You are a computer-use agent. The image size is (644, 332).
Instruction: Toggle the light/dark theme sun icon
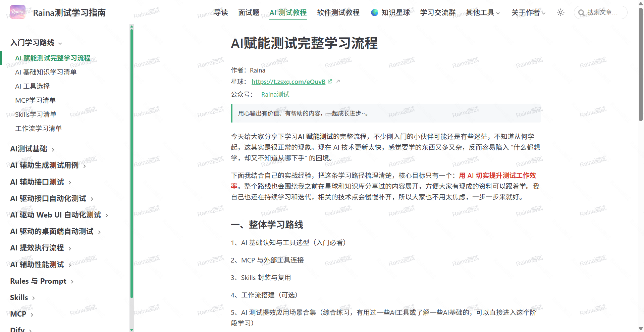(560, 12)
